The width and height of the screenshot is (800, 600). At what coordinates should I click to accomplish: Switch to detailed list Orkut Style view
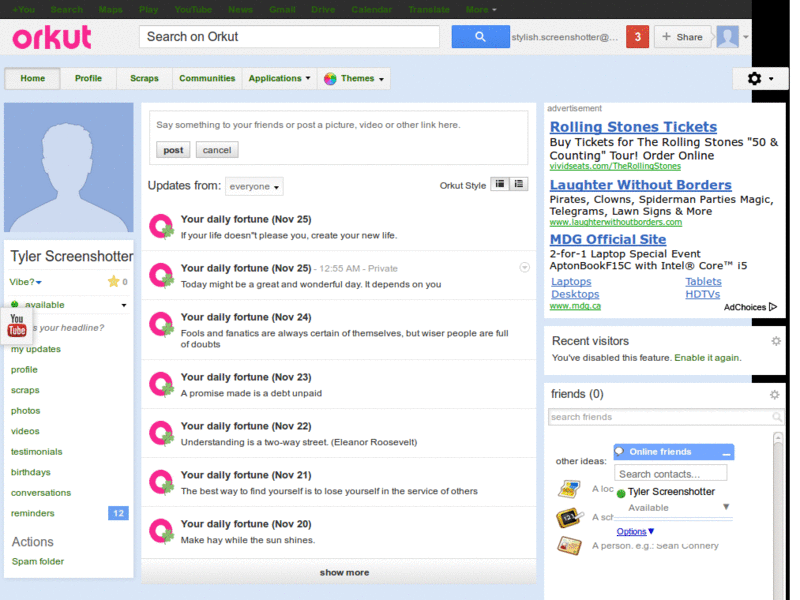click(x=518, y=184)
